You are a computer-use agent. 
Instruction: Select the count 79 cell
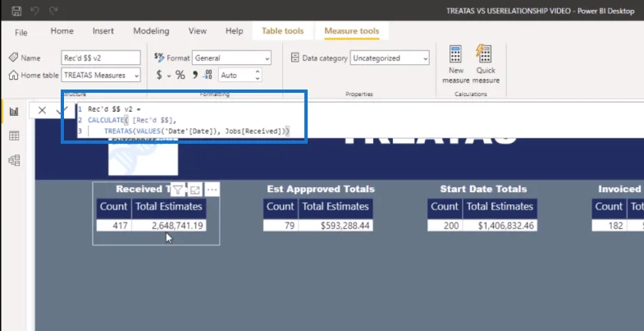coord(281,225)
